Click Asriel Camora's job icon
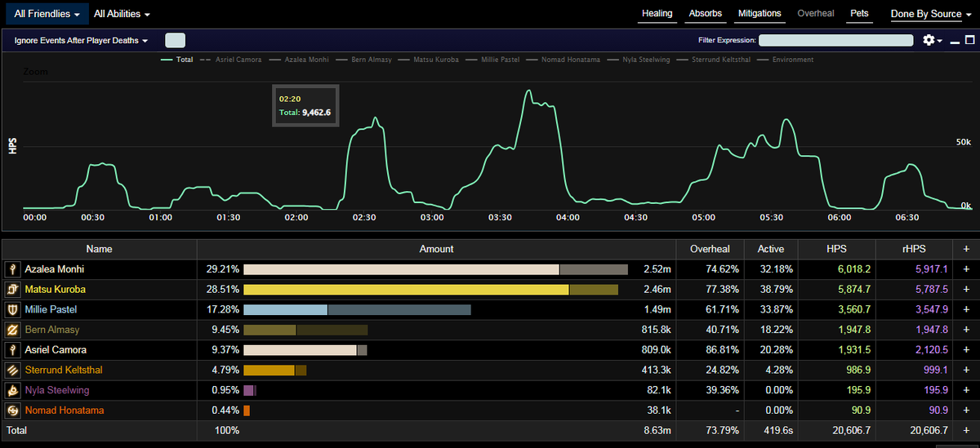980x448 pixels. pos(12,349)
